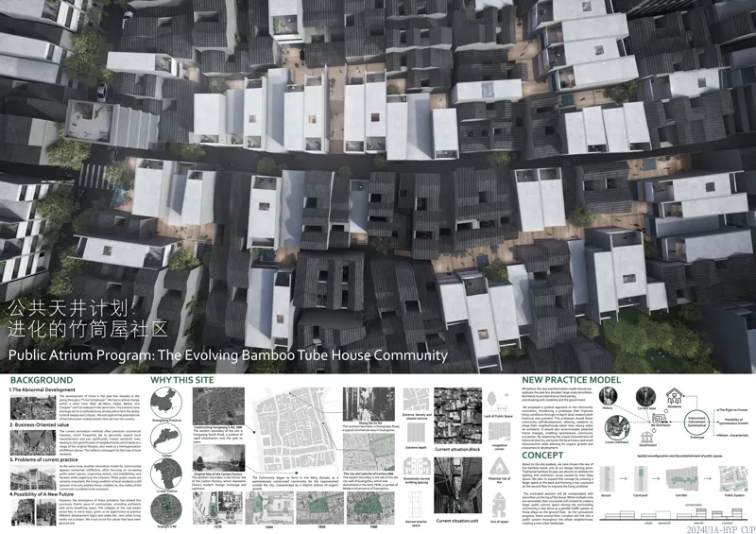Select the historical map labeled 1666
Viewport: 756px width, 534px height.
pyautogui.click(x=269, y=508)
